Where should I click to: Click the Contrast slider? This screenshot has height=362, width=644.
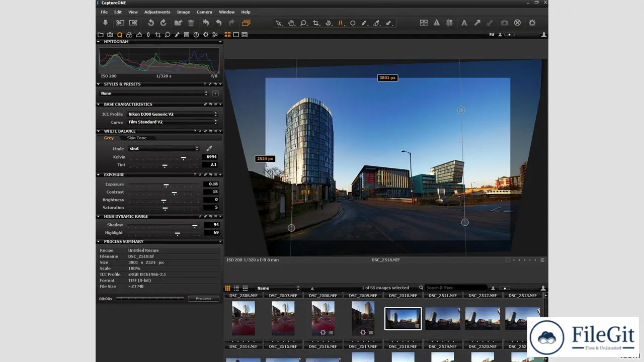(x=164, y=192)
